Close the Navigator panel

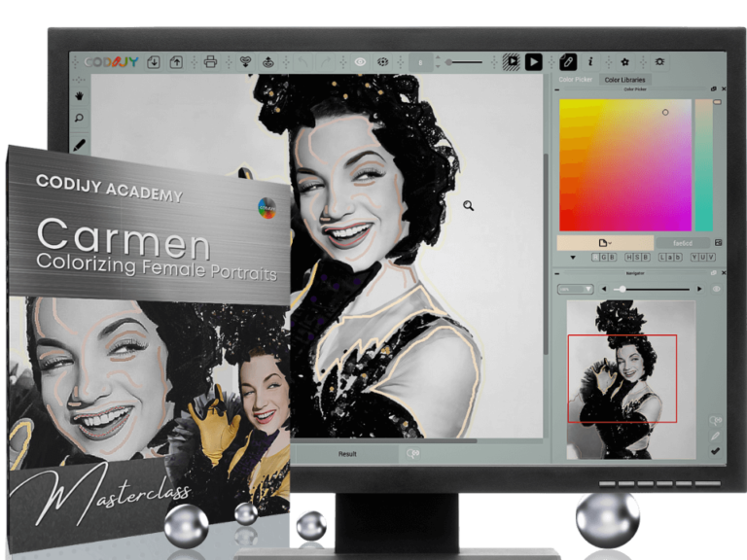point(724,273)
